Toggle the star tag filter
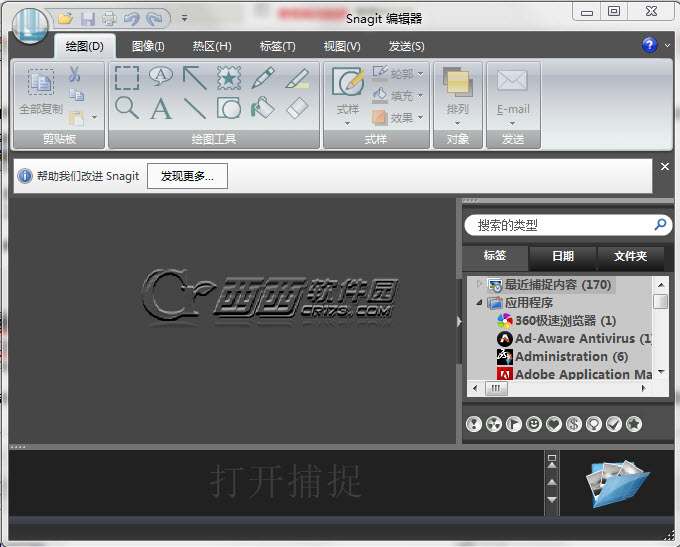 tap(634, 425)
